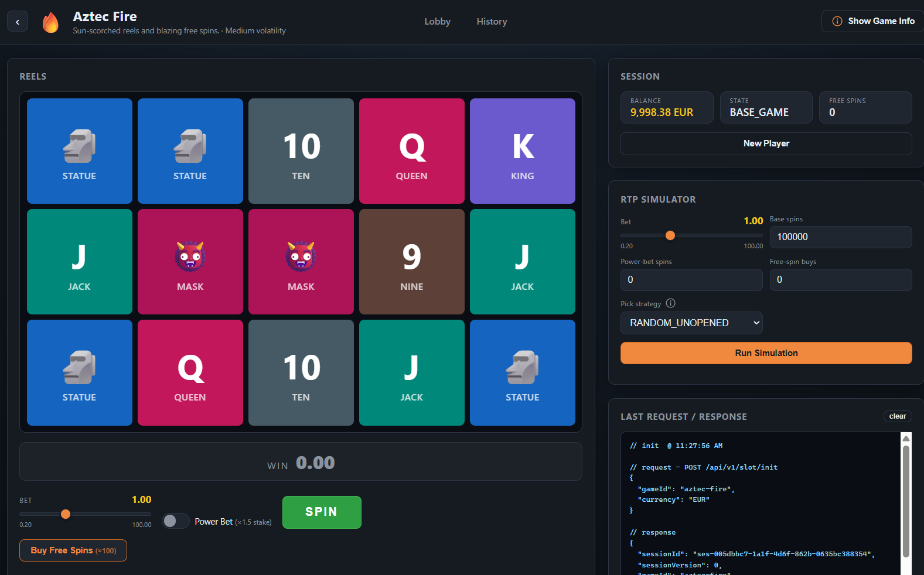Click the main Bet slider handle
Screen dimensions: 924x575
(66, 514)
